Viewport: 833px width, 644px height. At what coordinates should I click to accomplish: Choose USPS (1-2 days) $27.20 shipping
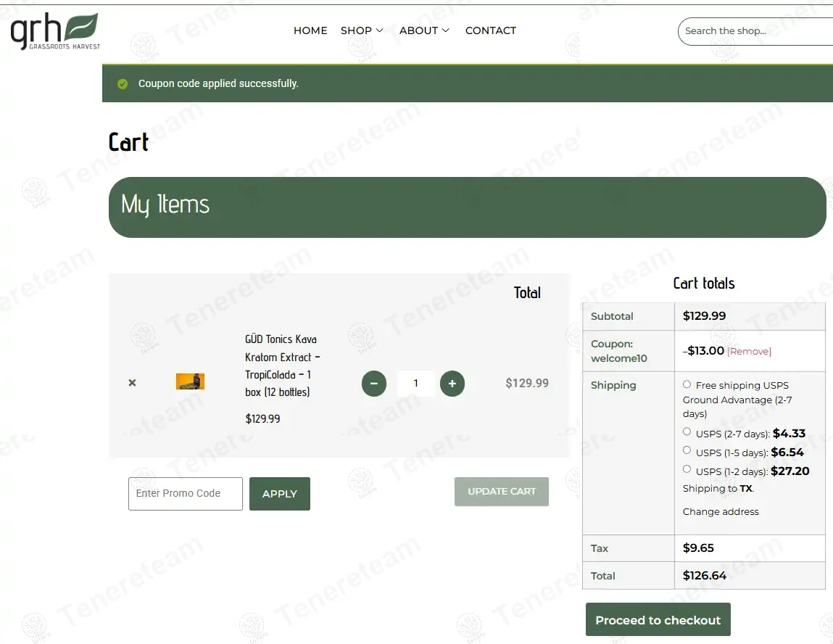[687, 468]
